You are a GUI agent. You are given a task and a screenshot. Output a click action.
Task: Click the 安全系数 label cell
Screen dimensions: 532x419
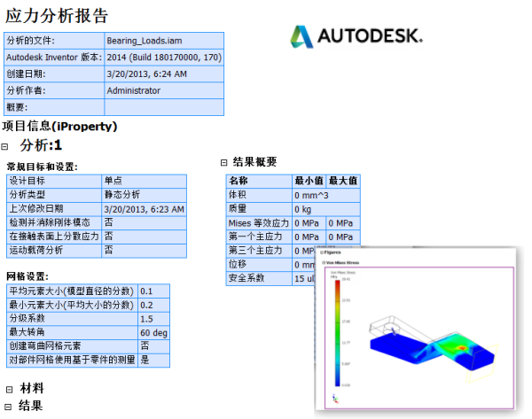tap(259, 278)
